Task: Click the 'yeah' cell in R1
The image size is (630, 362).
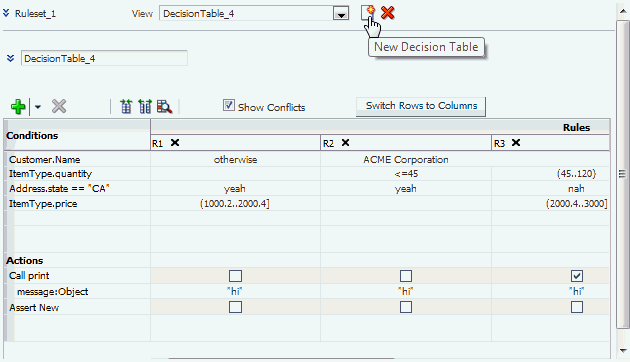Action: click(x=235, y=188)
